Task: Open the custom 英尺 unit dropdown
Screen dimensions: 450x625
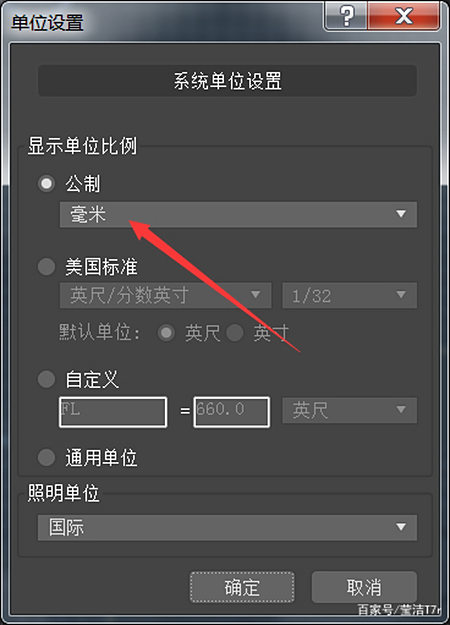Action: (x=350, y=410)
